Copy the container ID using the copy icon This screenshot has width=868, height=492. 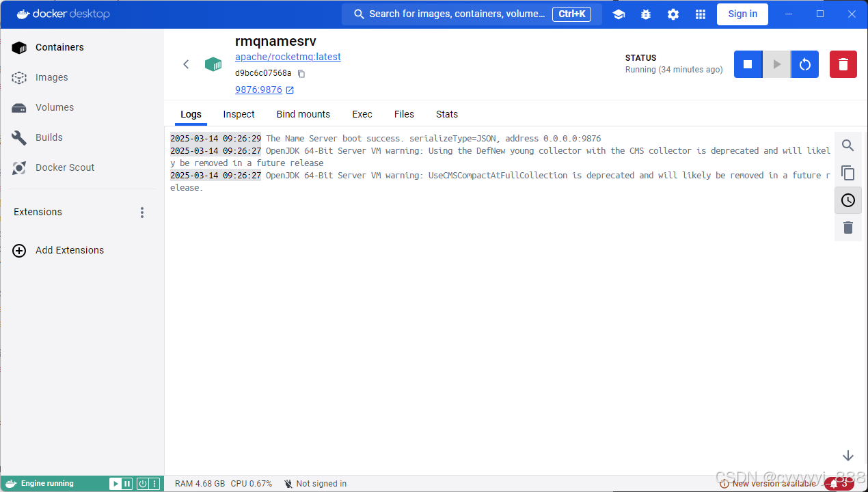[x=301, y=73]
